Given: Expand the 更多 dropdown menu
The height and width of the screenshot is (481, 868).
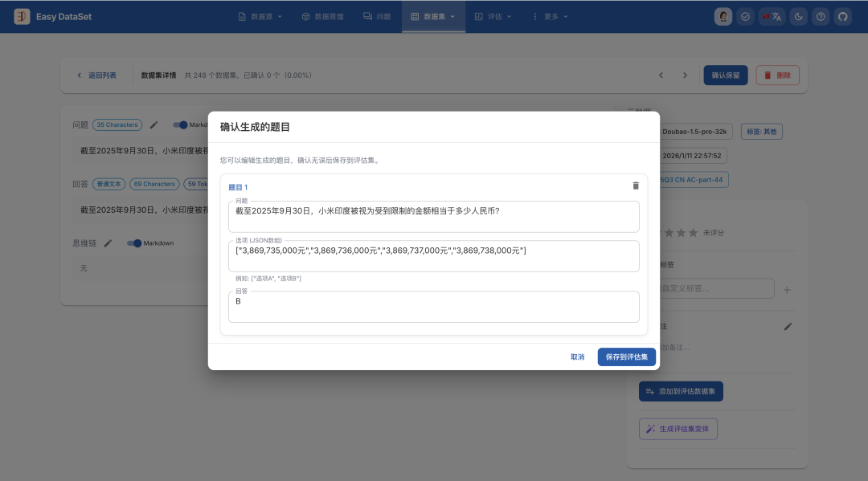Looking at the screenshot, I should coord(551,17).
